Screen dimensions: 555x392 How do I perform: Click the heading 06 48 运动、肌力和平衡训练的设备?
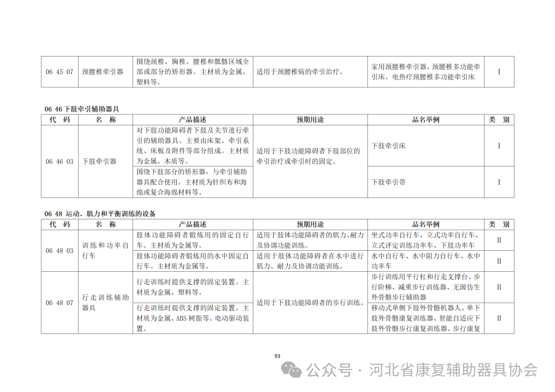coord(101,214)
